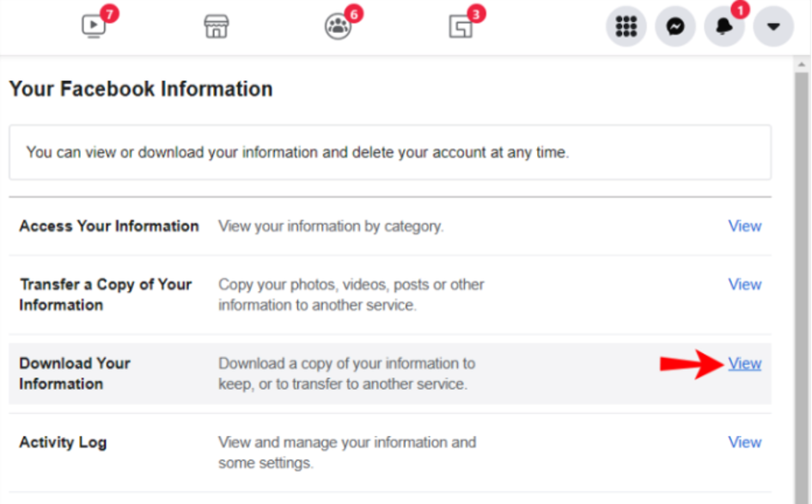Open the Marketplace storefront icon
This screenshot has height=504, width=812.
(216, 26)
